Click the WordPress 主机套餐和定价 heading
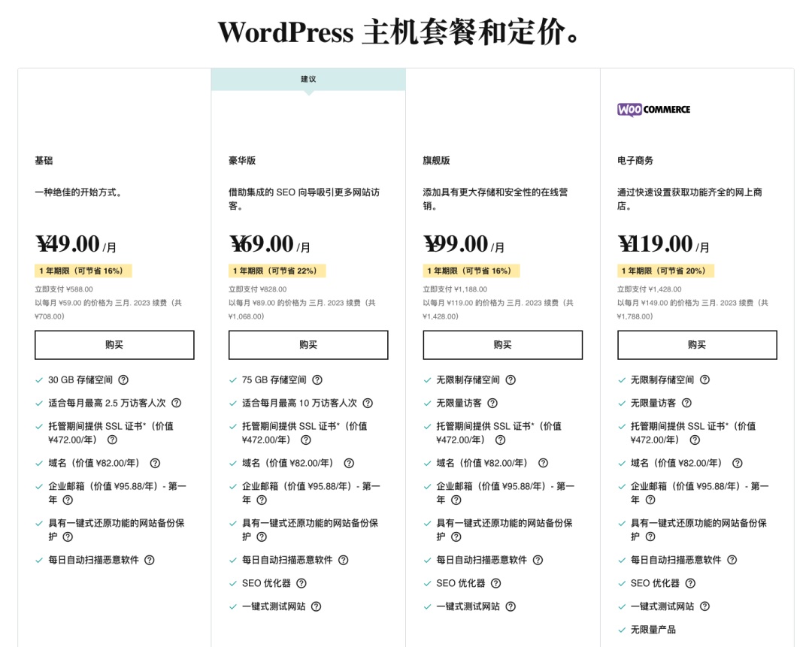This screenshot has width=812, height=647. pyautogui.click(x=398, y=32)
